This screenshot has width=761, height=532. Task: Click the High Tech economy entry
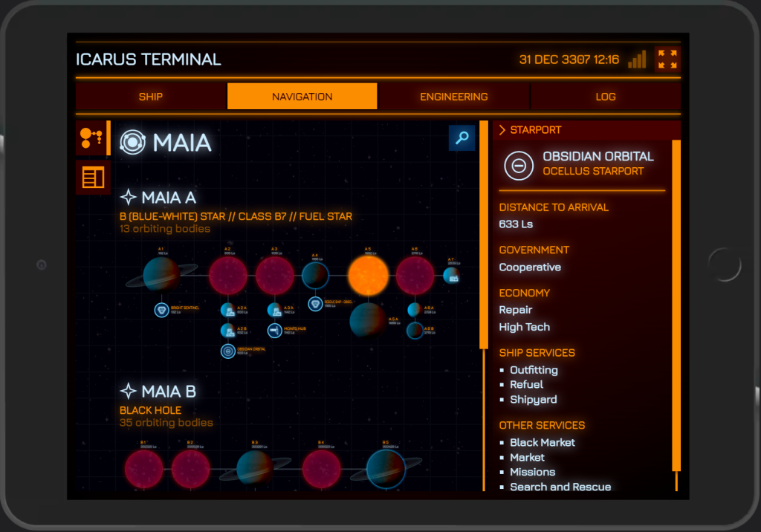524,327
